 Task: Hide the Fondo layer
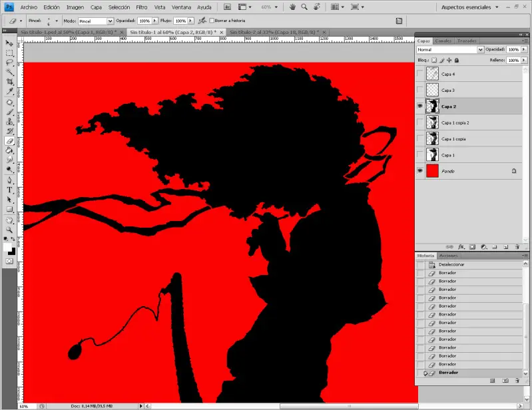tap(420, 171)
